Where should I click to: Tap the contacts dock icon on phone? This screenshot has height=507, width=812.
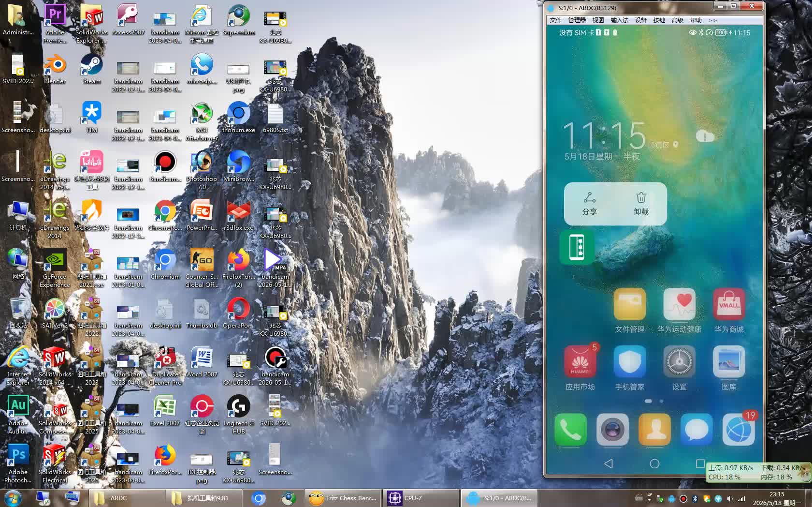(x=654, y=430)
